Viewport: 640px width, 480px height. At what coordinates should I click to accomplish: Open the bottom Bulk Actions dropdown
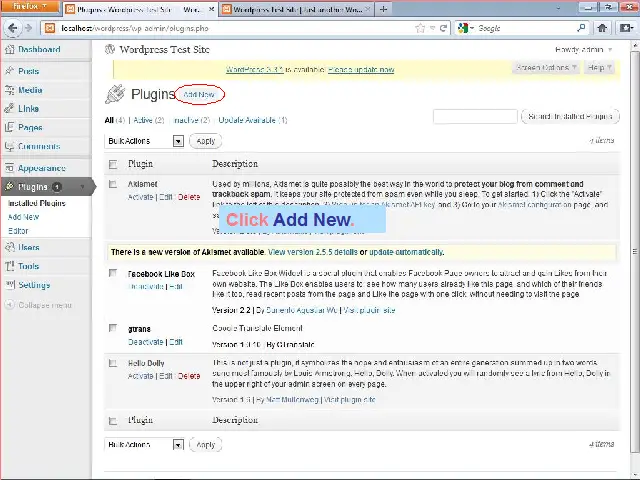(x=144, y=444)
